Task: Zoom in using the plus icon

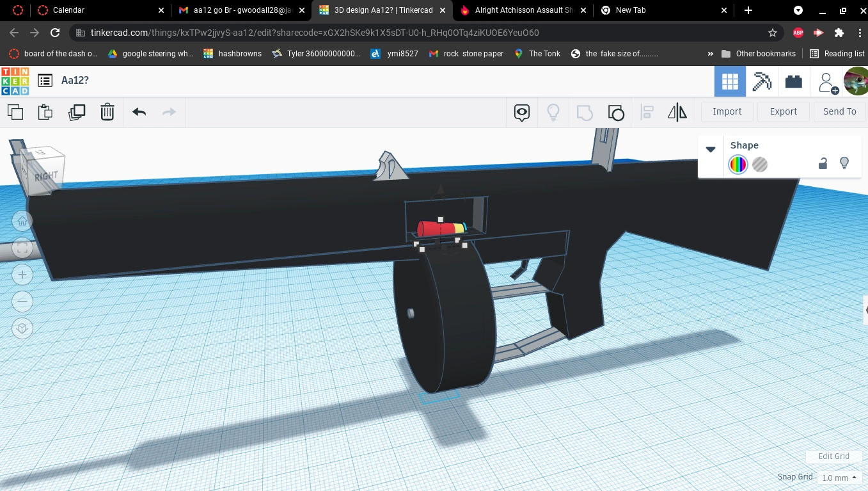Action: pos(22,274)
